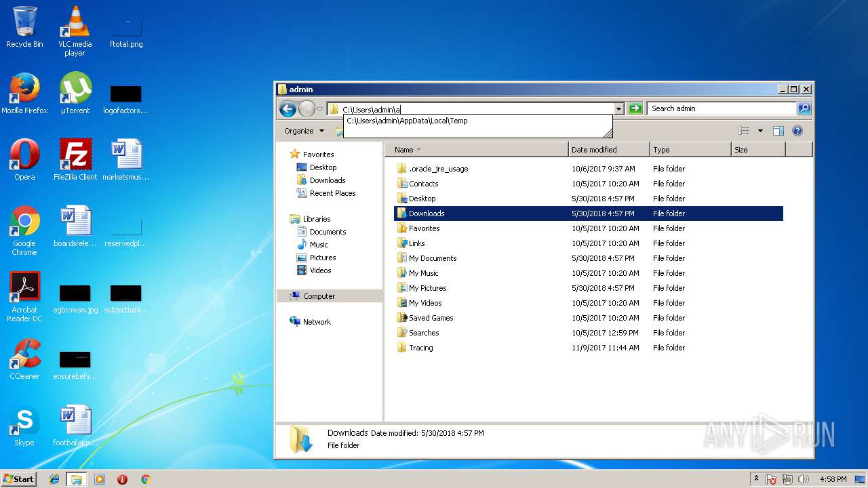The height and width of the screenshot is (488, 868).
Task: Open Windows Media Player taskbar icon
Action: coord(100,479)
